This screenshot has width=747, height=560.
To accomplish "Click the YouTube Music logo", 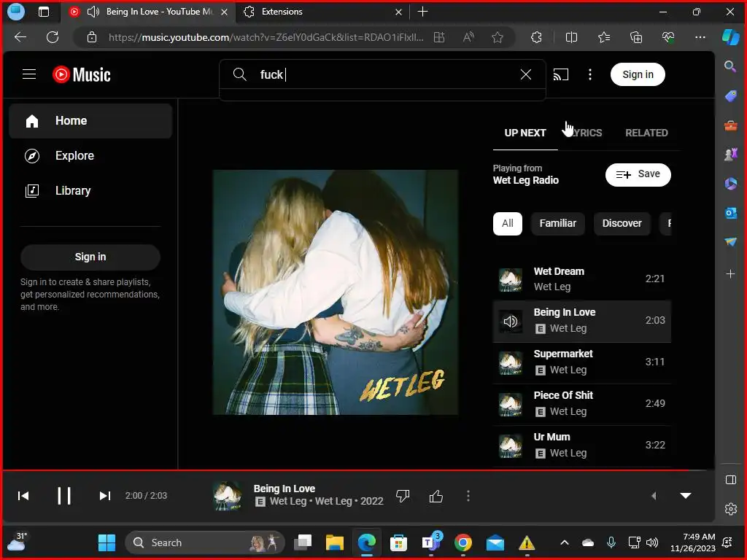I will point(82,74).
